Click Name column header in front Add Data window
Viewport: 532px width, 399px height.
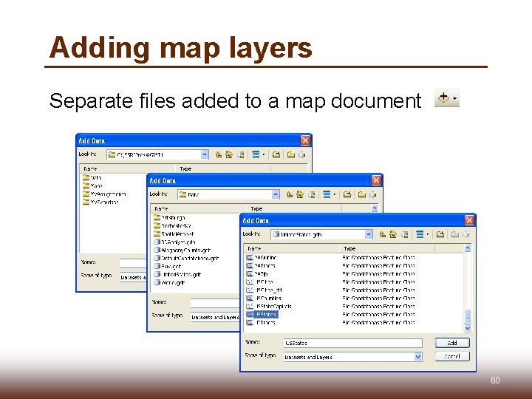291,249
